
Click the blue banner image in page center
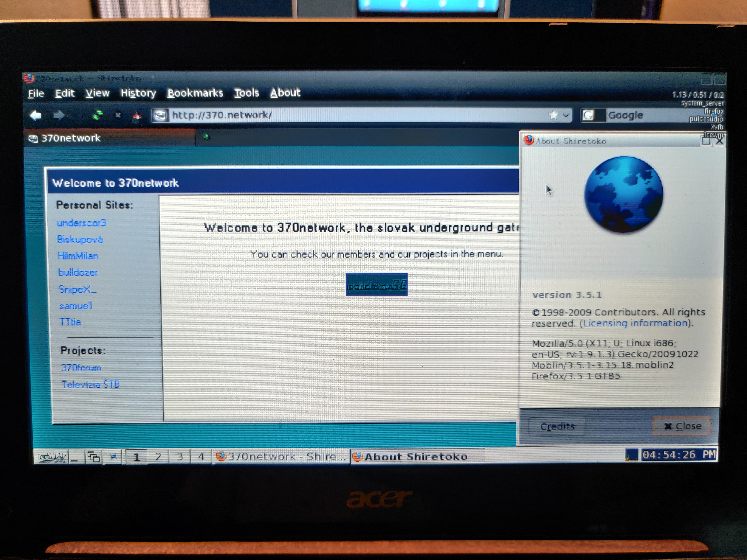(376, 284)
